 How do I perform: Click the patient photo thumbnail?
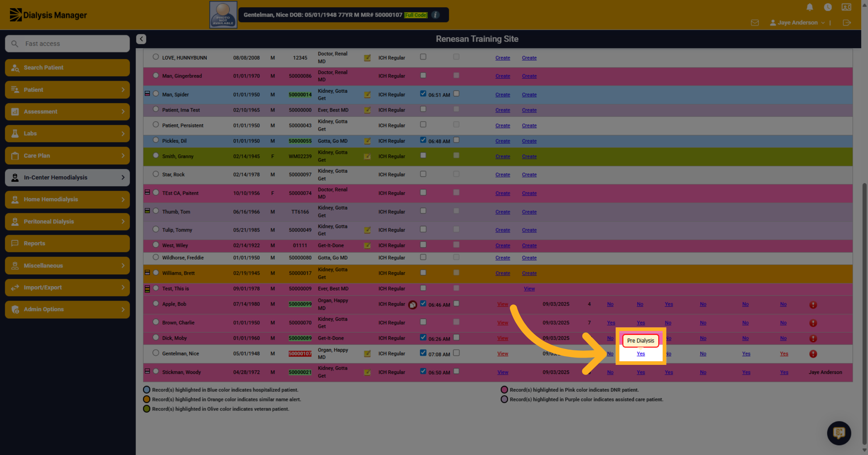click(223, 15)
